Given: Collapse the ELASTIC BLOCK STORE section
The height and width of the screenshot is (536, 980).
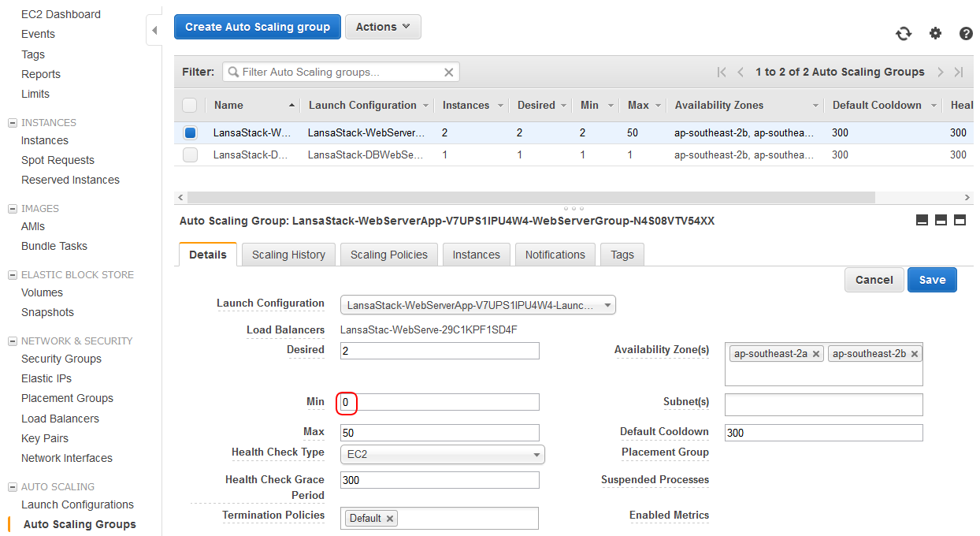Looking at the screenshot, I should [x=12, y=275].
